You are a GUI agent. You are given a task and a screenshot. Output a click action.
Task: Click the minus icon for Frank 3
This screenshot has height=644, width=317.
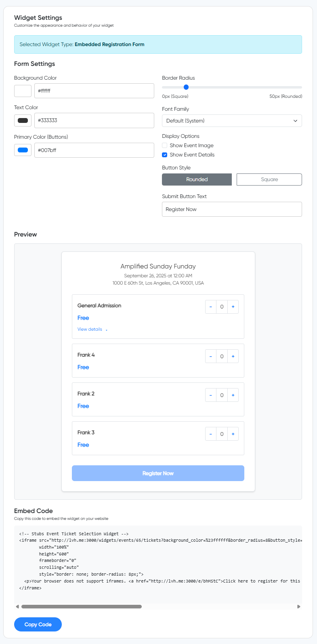pyautogui.click(x=210, y=434)
